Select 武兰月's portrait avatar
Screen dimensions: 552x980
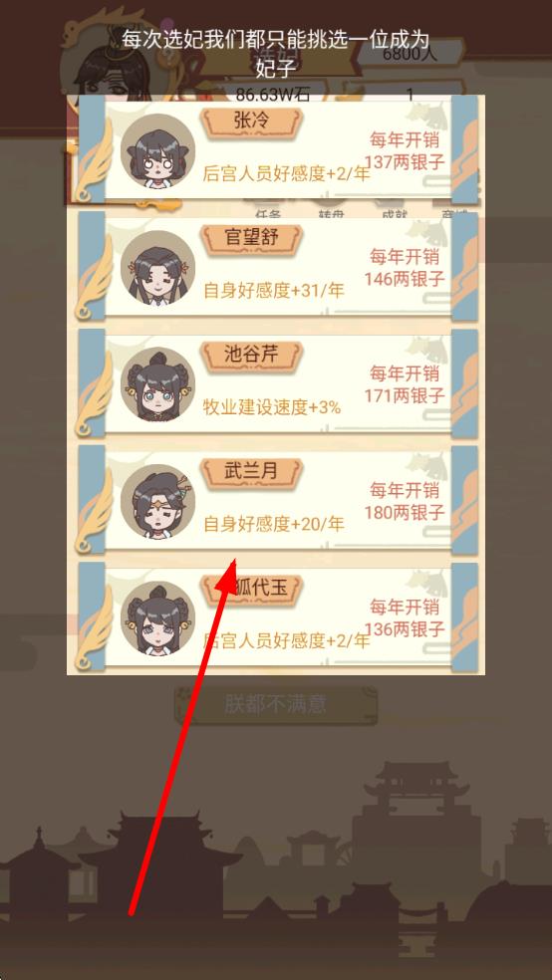click(157, 501)
